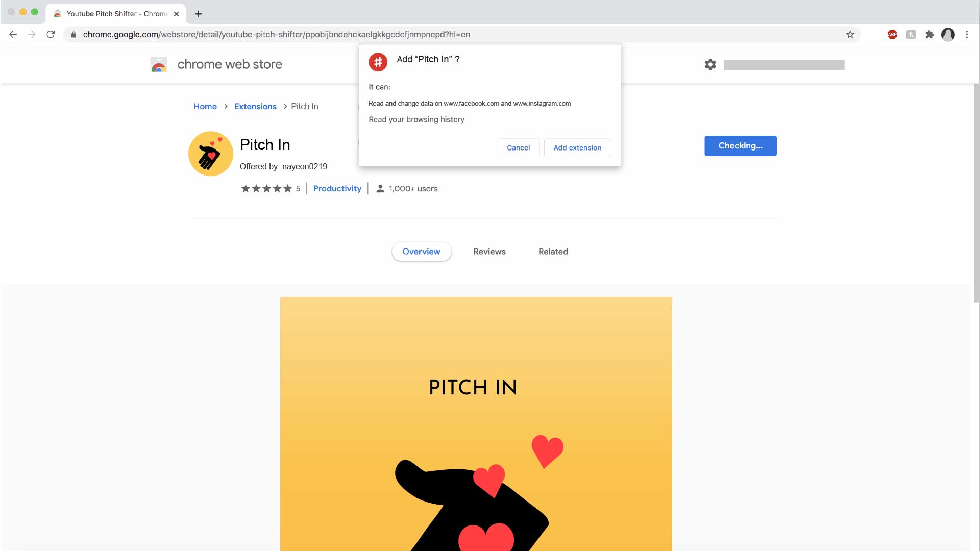Image resolution: width=980 pixels, height=551 pixels.
Task: Click the five-star rating icons
Action: tap(266, 188)
